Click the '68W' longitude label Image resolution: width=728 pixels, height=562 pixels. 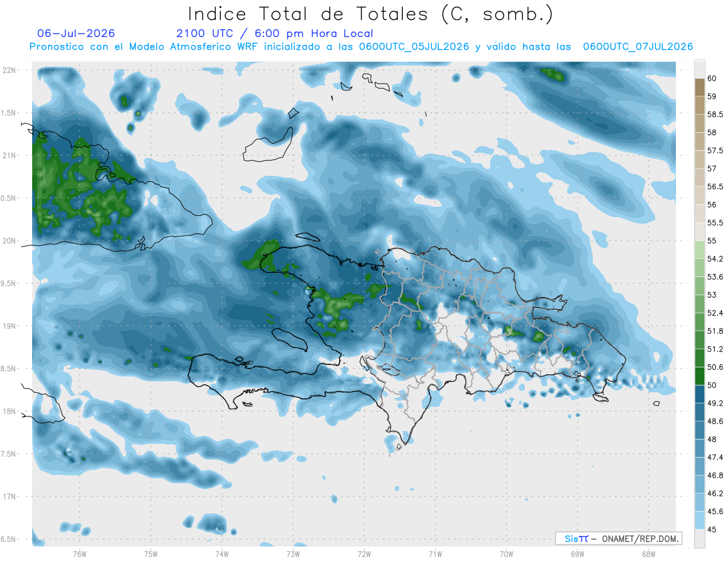click(649, 554)
